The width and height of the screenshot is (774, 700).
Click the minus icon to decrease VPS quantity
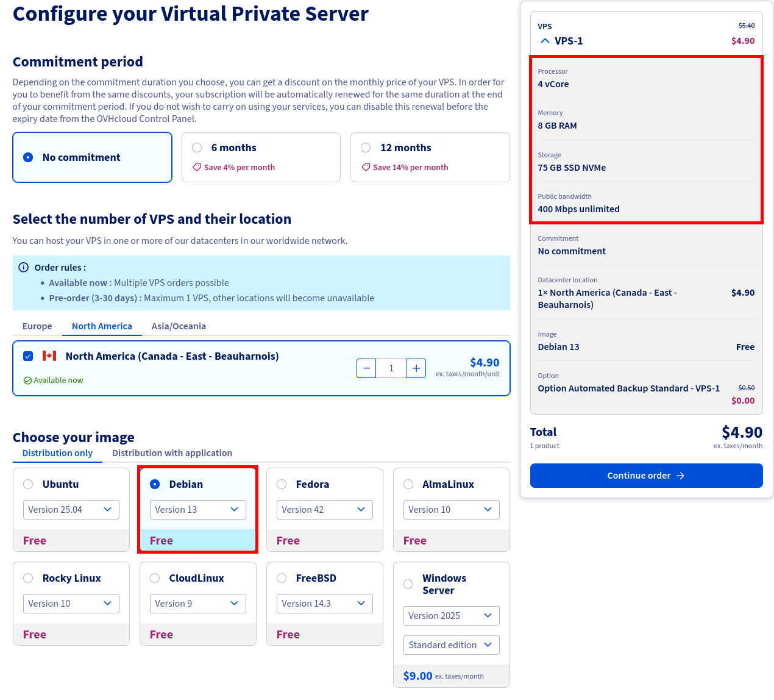[x=366, y=368]
